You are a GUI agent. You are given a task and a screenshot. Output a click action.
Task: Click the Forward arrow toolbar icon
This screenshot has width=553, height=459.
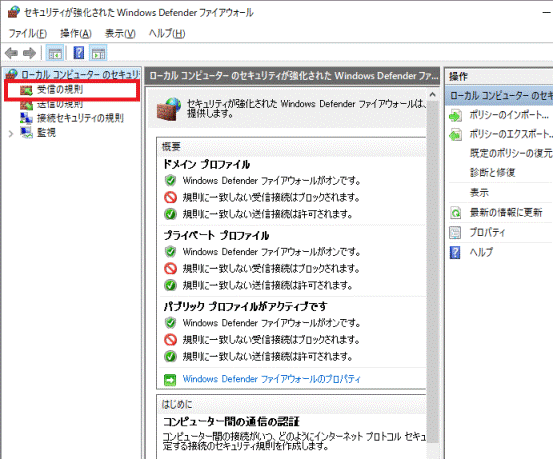click(x=29, y=53)
